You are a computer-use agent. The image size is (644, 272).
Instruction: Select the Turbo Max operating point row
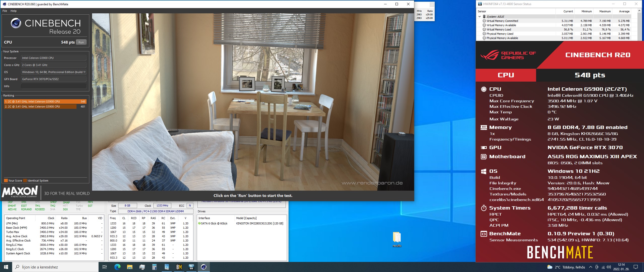(54, 232)
